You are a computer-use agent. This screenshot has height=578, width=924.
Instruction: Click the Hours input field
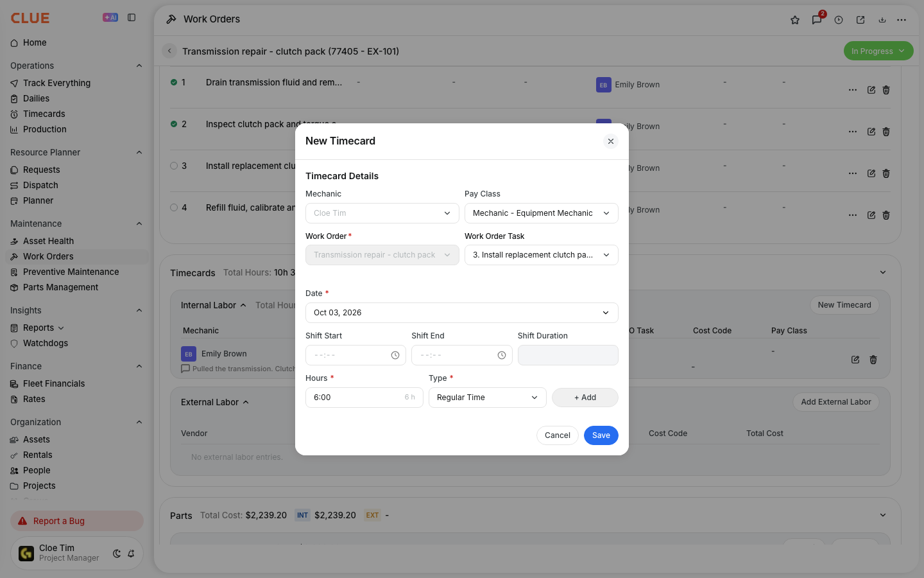[x=364, y=398]
